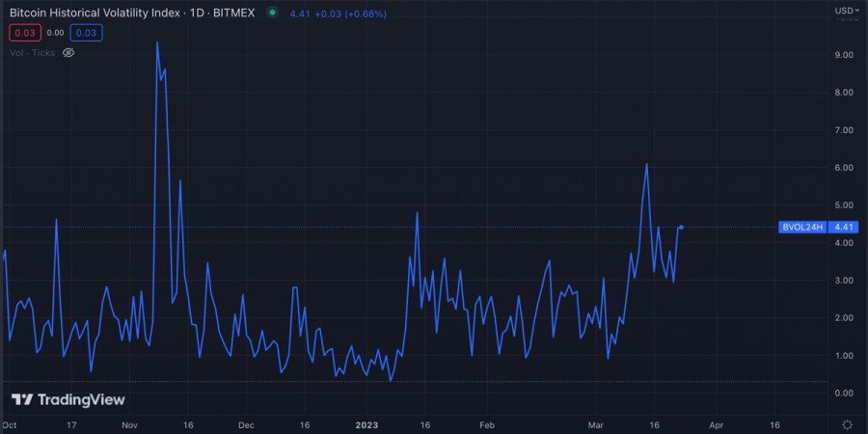Viewport: 868px width, 434px height.
Task: Click the Dec label on time axis
Action: 246,424
